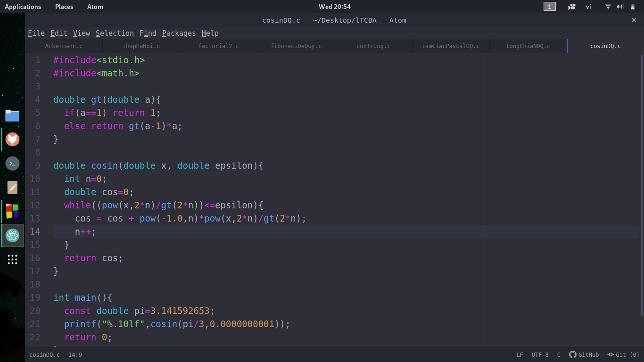Switch to the thapHaNoi.c tab
This screenshot has width=644, height=362.
pos(141,46)
